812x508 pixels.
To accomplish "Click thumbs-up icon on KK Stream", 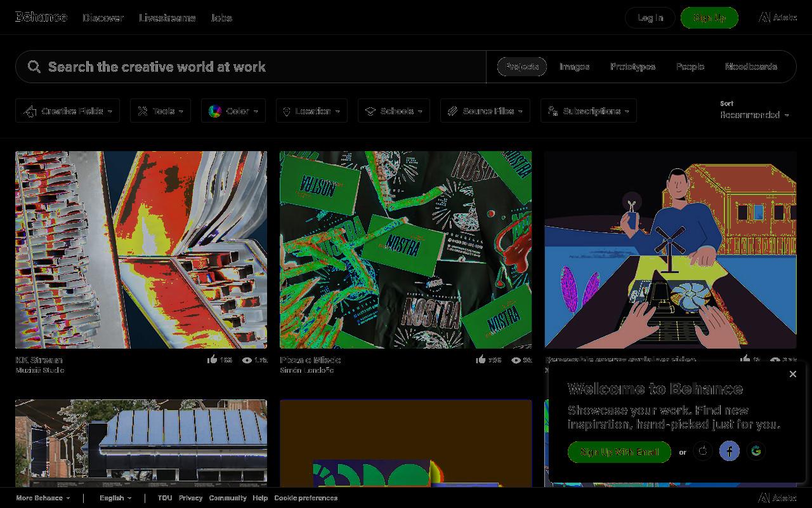I will (x=212, y=360).
